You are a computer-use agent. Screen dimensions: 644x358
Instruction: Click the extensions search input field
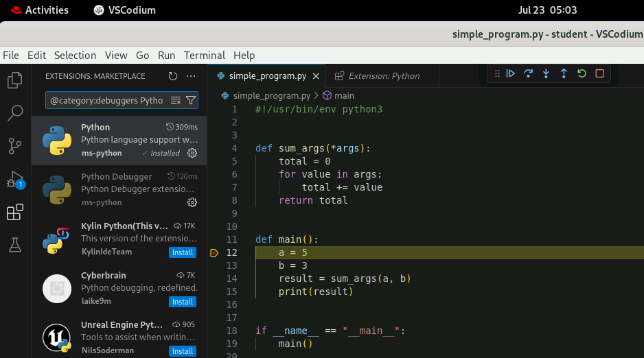pyautogui.click(x=106, y=101)
